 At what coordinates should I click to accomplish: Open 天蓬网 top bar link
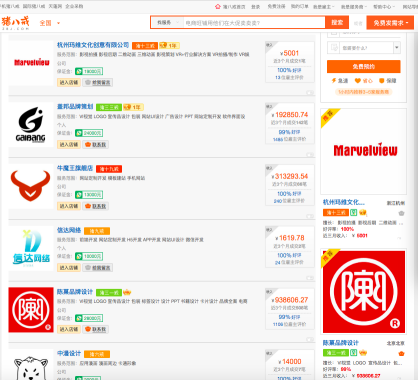click(55, 6)
